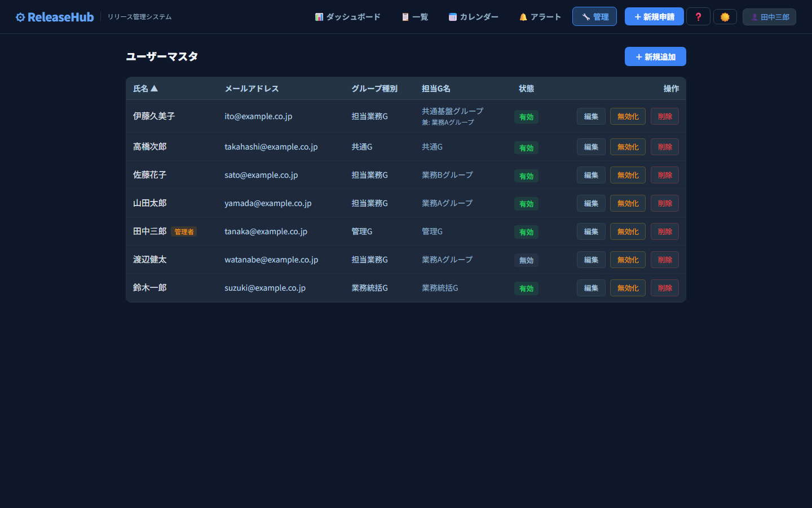
Task: Select email watanabe@example.co.jp
Action: [x=271, y=260]
